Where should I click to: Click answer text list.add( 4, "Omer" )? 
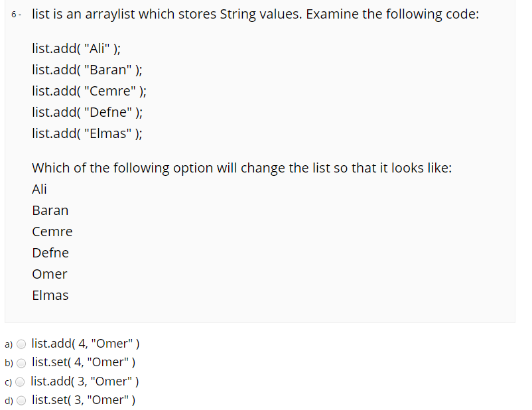[x=86, y=344]
